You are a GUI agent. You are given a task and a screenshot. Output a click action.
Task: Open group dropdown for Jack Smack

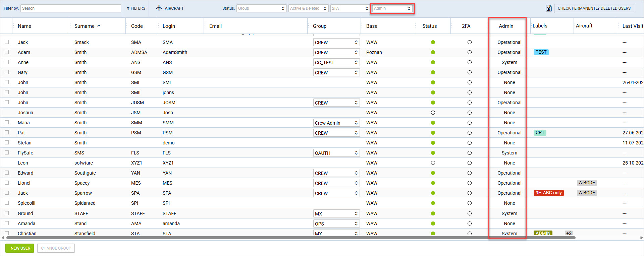336,43
